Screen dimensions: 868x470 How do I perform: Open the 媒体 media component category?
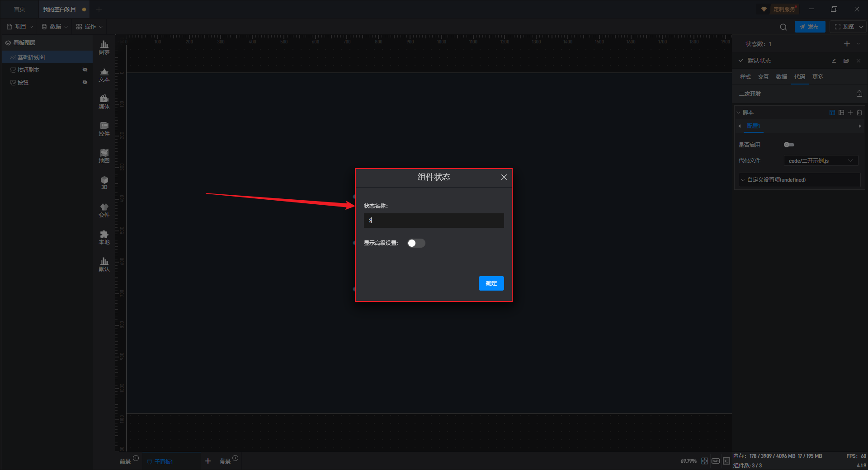pyautogui.click(x=104, y=102)
